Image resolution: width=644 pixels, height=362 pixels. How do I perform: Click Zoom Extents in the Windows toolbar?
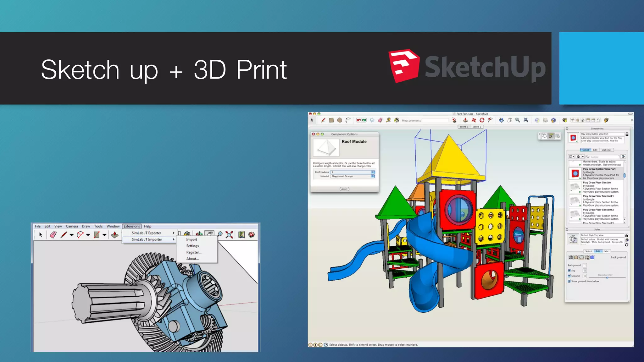[x=230, y=234]
